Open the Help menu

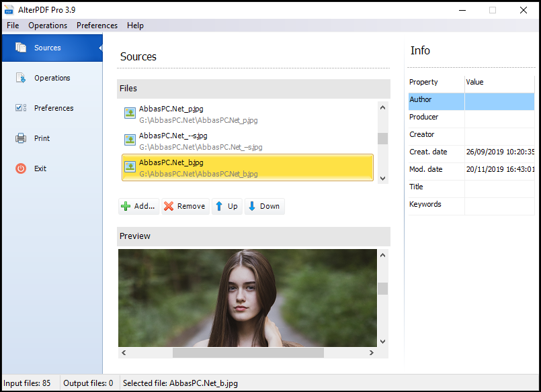(135, 26)
